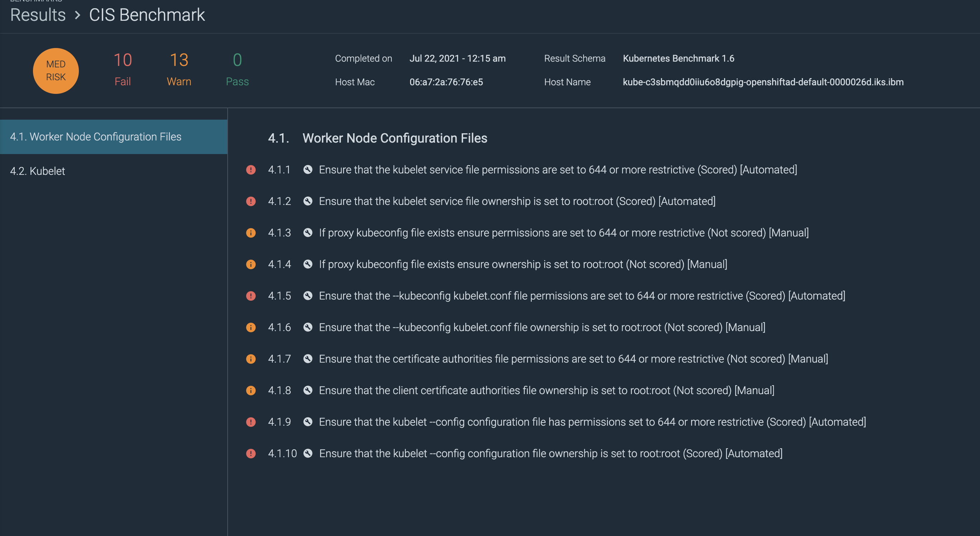The height and width of the screenshot is (536, 980).
Task: Click the 10 Fail counter
Action: pyautogui.click(x=123, y=70)
